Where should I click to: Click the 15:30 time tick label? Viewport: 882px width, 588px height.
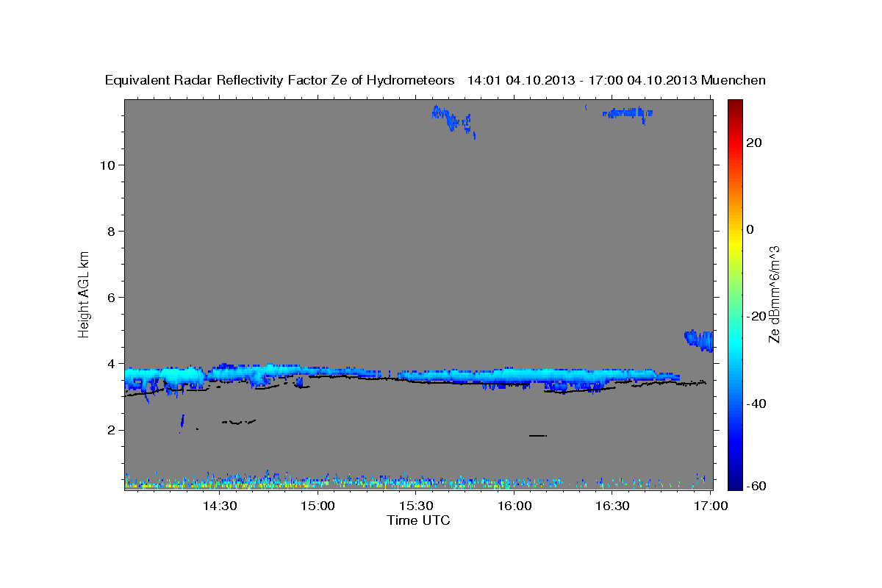415,506
